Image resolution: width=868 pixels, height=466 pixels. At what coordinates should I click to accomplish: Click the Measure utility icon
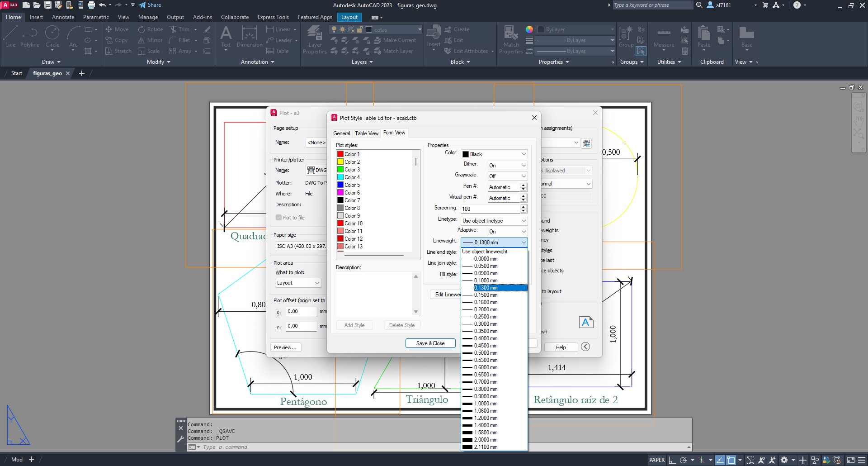(x=664, y=37)
